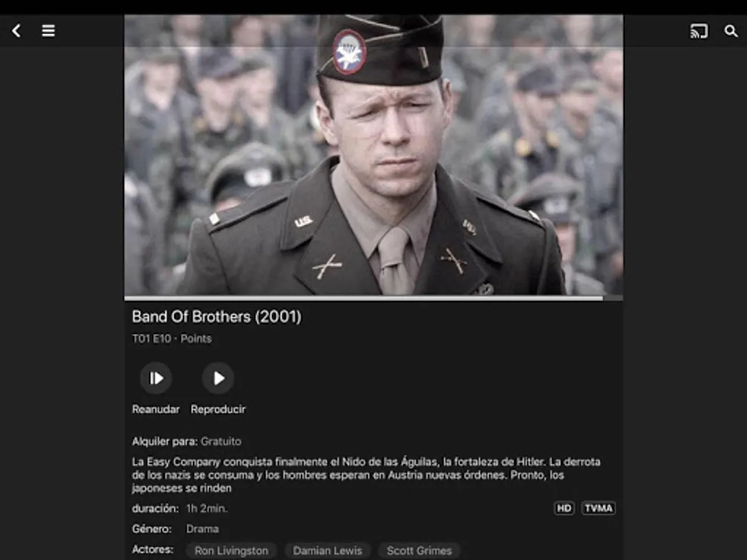This screenshot has height=560, width=747.
Task: Click the Band Of Brothers (2001) title
Action: pos(217,317)
